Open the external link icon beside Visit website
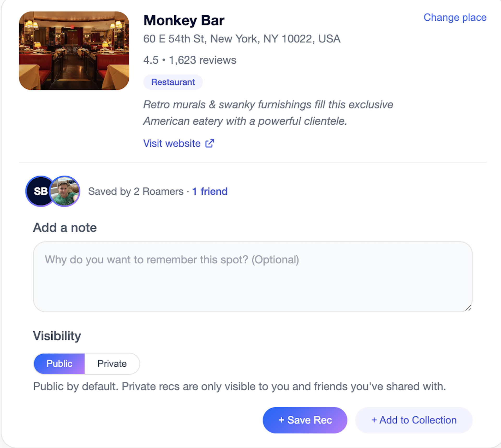501x448 pixels. click(x=210, y=143)
